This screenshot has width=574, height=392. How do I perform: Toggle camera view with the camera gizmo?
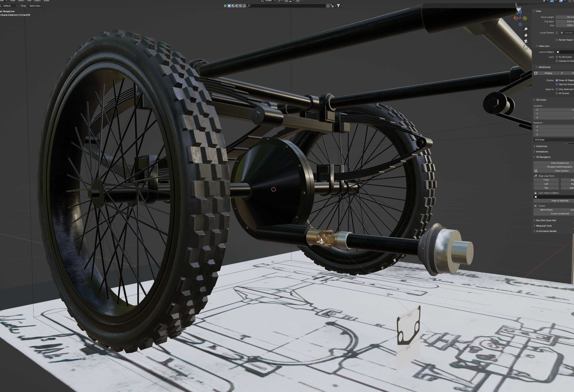tap(526, 41)
